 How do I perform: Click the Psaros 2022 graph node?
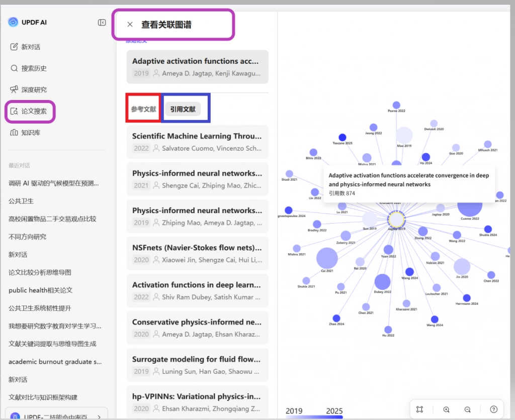[x=396, y=105]
